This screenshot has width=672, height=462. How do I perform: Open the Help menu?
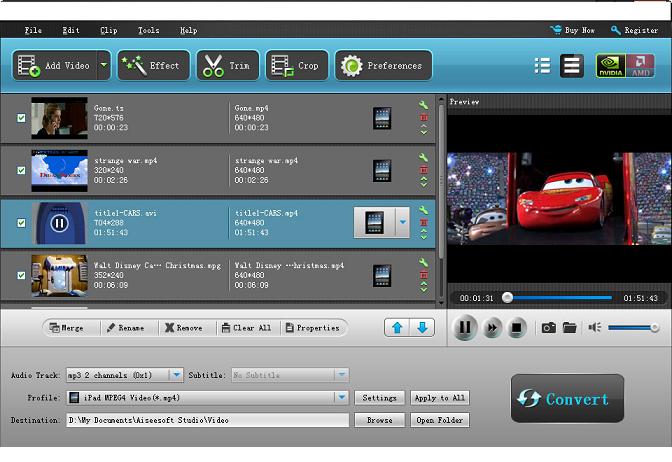coord(188,30)
